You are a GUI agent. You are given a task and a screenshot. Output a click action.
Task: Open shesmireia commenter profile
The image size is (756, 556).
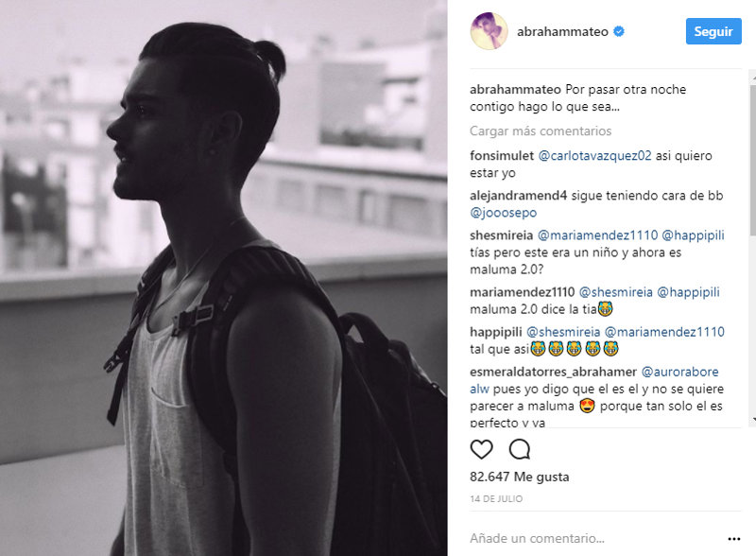click(502, 235)
